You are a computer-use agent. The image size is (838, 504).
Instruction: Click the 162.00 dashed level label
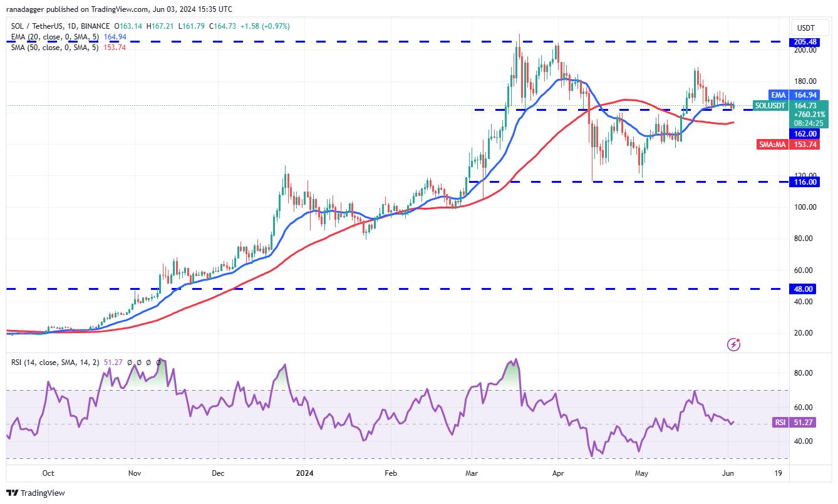point(804,133)
